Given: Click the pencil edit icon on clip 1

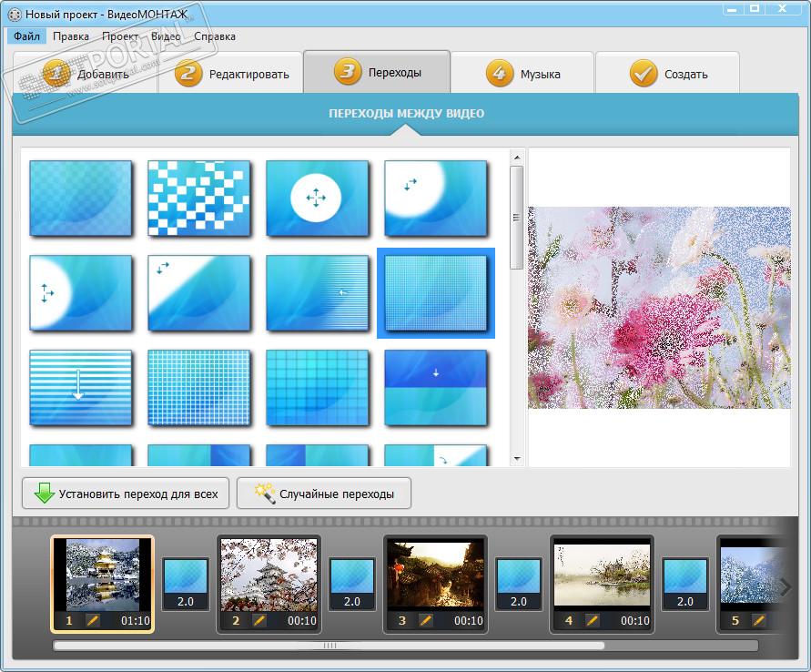Looking at the screenshot, I should coord(93,620).
